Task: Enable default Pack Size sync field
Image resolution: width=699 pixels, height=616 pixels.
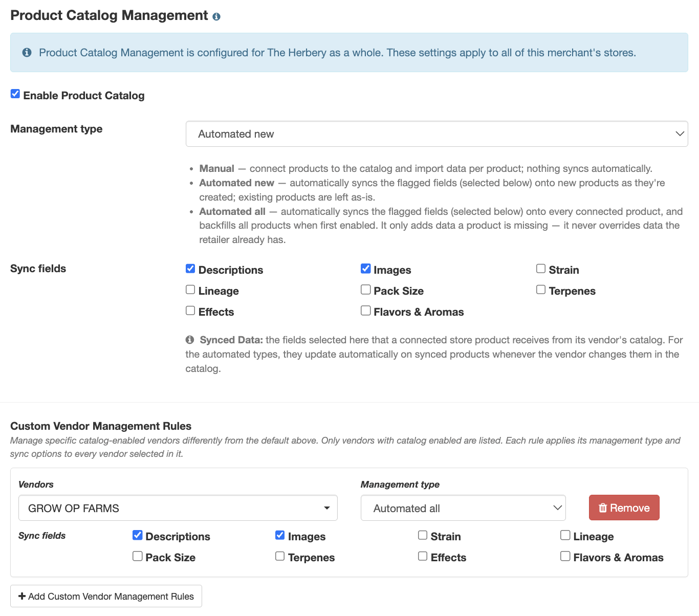Action: click(365, 290)
